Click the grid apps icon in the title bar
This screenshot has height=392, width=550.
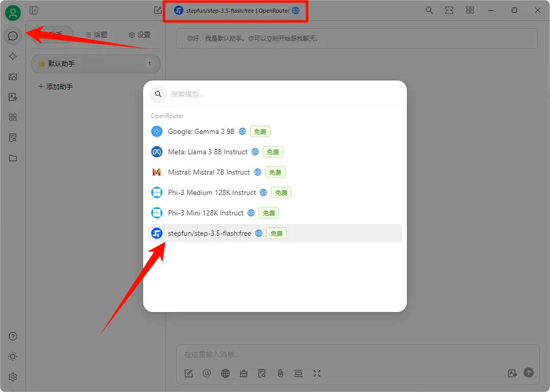pos(470,10)
